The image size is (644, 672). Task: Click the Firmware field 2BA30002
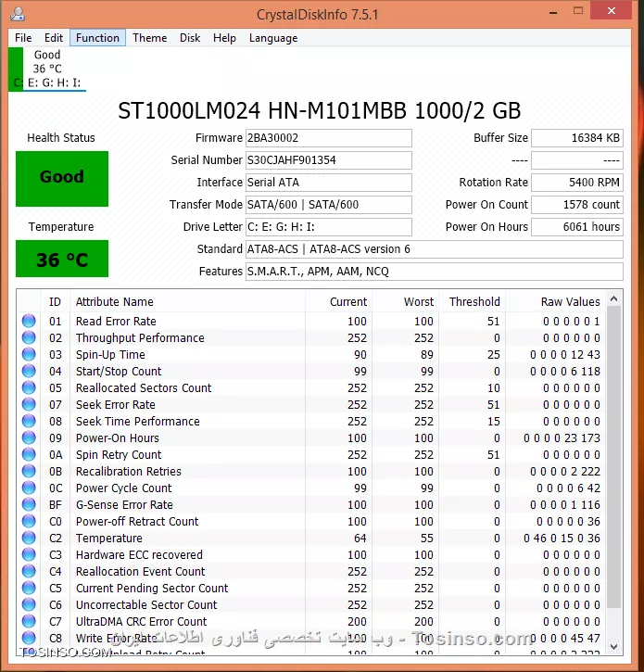pyautogui.click(x=329, y=138)
